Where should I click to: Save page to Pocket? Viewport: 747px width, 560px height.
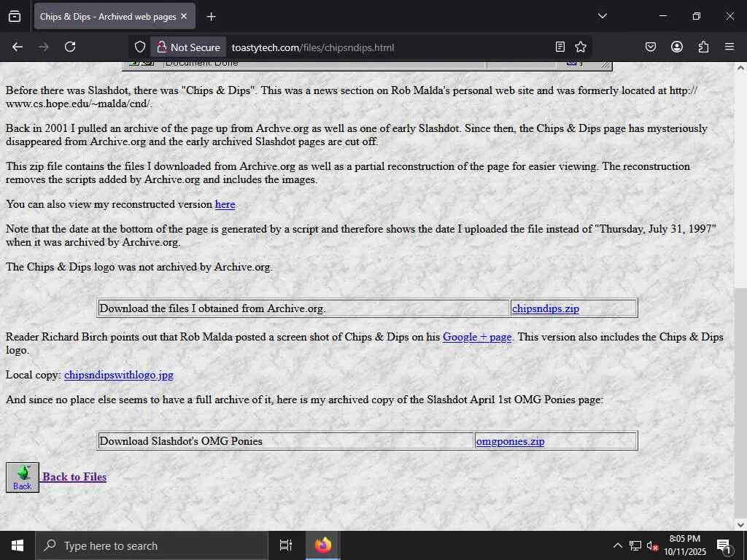[x=650, y=47]
